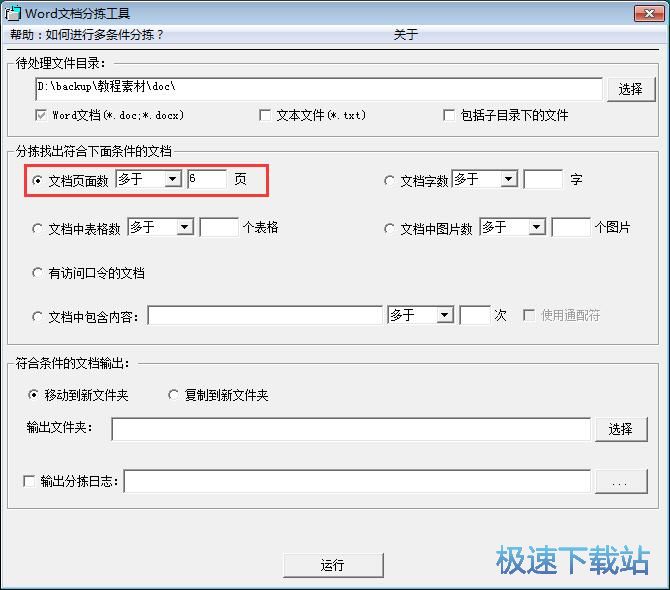670x590 pixels.
Task: Select 文档字数 radio button
Action: pyautogui.click(x=389, y=181)
